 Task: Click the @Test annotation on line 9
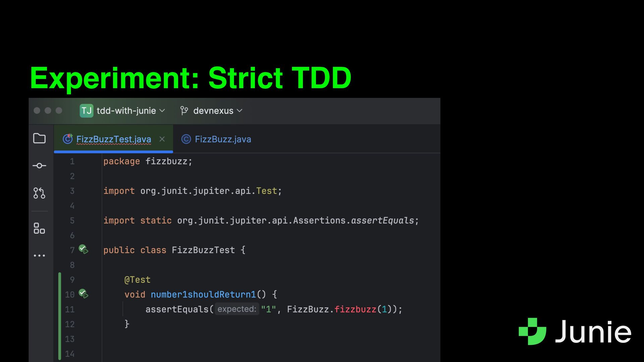[137, 280]
